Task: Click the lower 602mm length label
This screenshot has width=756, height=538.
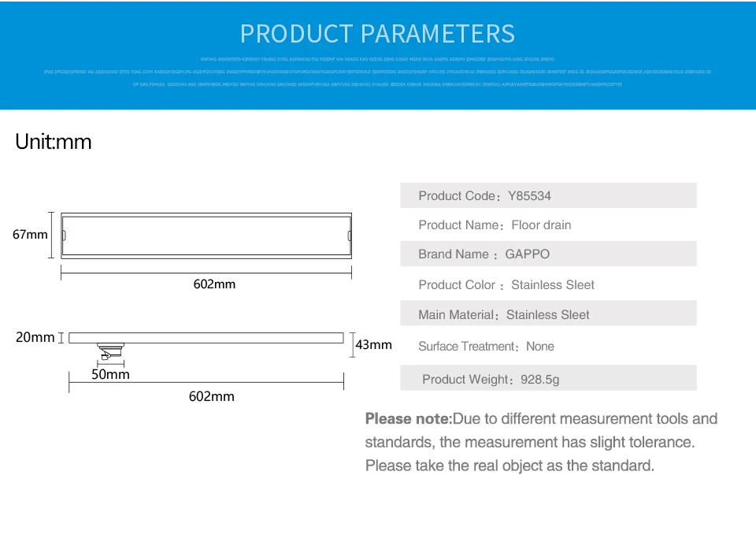Action: coord(211,396)
